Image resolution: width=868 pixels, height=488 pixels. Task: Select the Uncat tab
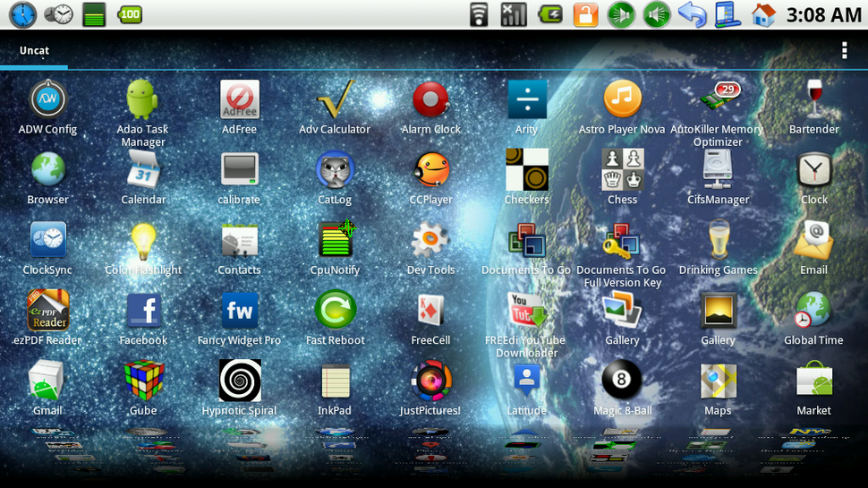coord(34,50)
